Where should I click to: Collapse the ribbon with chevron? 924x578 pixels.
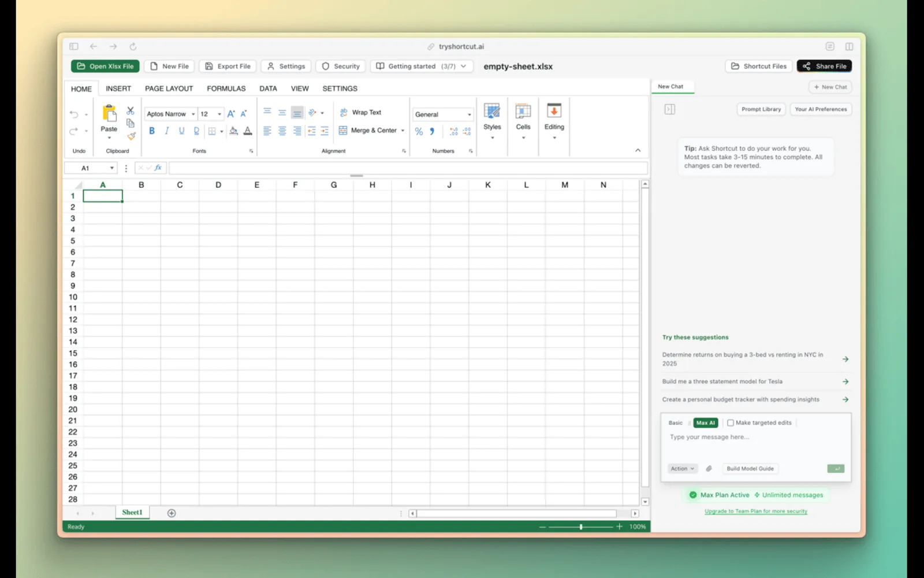[638, 150]
